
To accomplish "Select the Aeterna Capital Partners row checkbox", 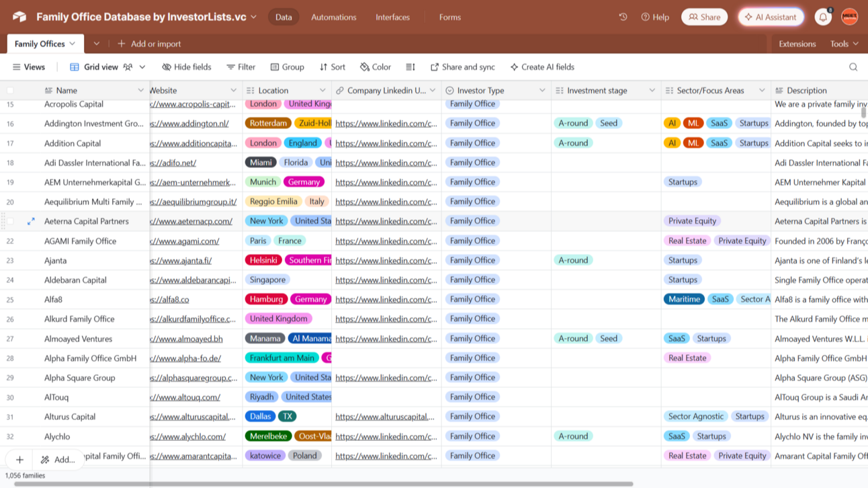I will click(10, 221).
